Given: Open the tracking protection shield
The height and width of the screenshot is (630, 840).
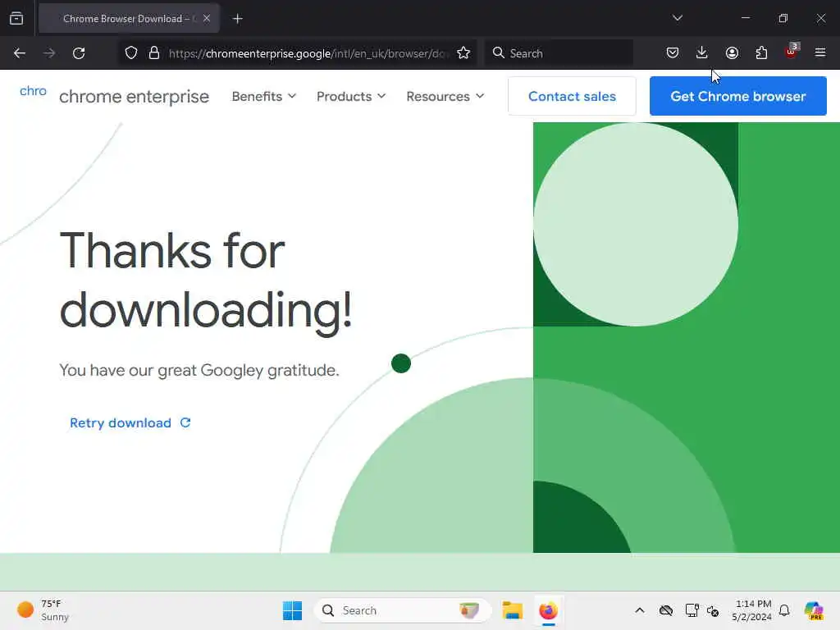Looking at the screenshot, I should coord(131,53).
